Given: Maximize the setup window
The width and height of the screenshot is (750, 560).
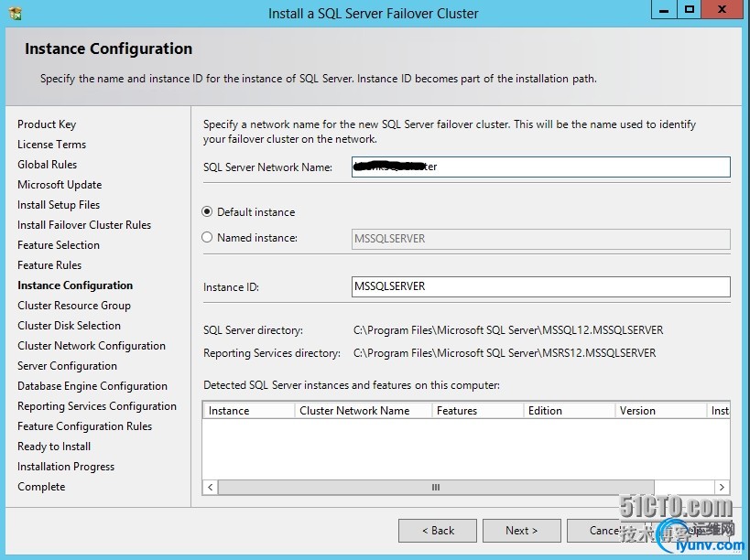Looking at the screenshot, I should click(x=690, y=9).
